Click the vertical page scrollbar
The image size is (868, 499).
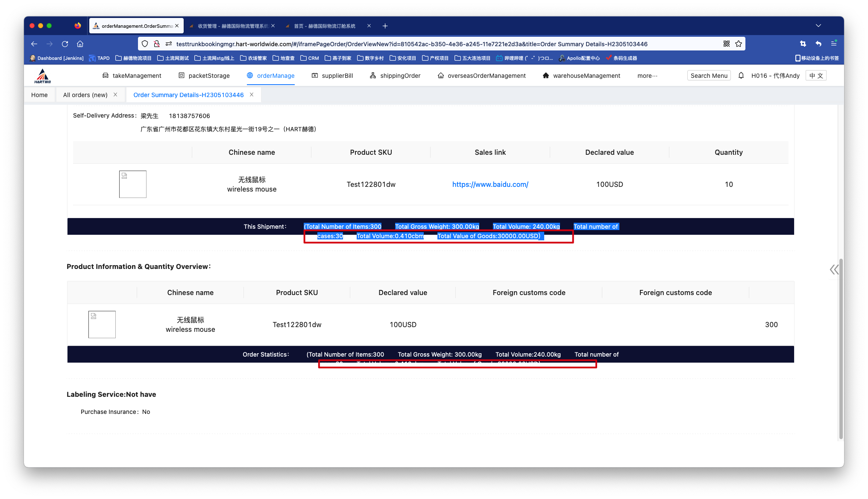click(x=841, y=348)
